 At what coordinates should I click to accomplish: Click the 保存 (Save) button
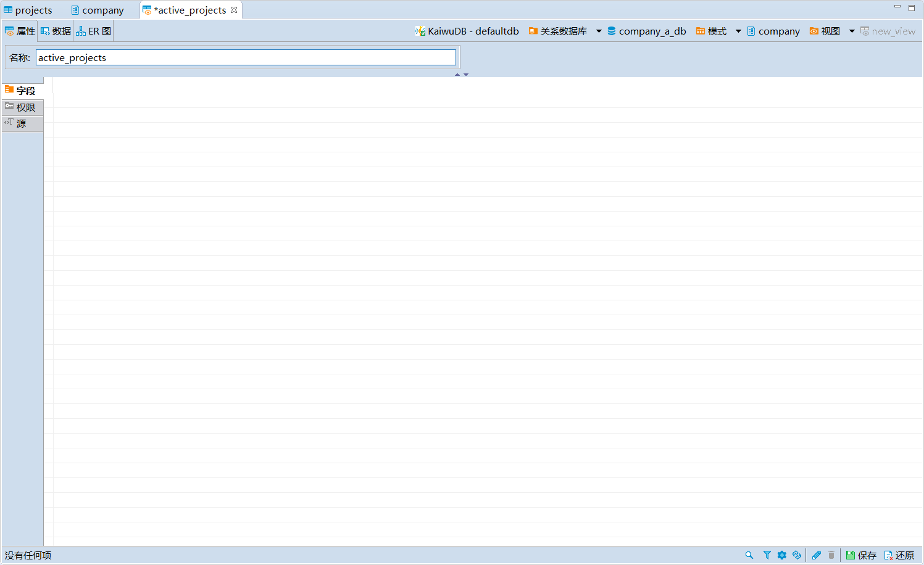(x=861, y=555)
